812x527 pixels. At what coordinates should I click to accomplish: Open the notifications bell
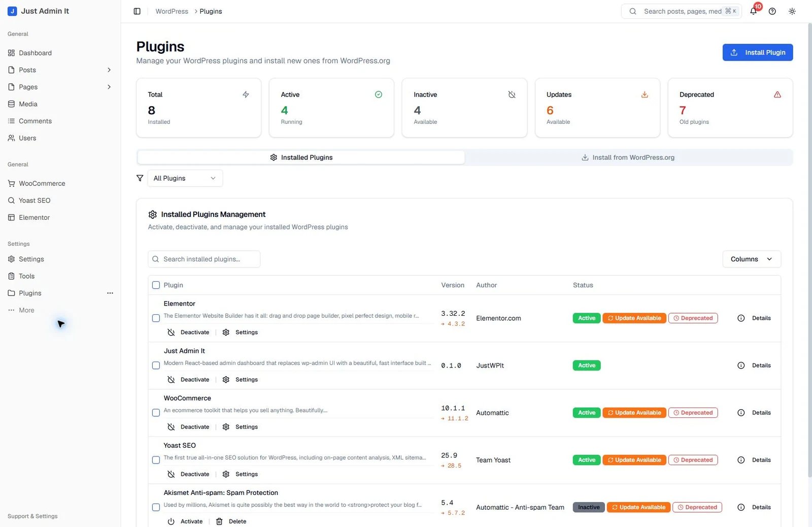click(x=753, y=11)
